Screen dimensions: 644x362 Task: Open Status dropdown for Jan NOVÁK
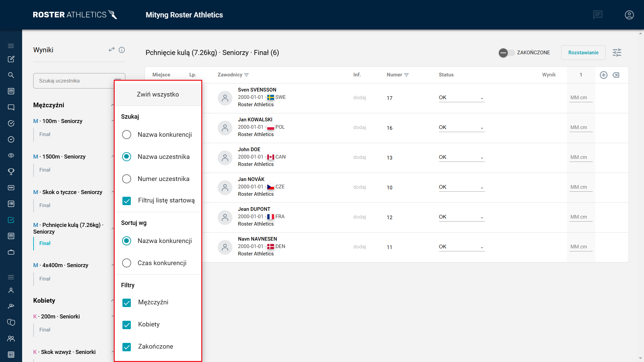(x=462, y=187)
